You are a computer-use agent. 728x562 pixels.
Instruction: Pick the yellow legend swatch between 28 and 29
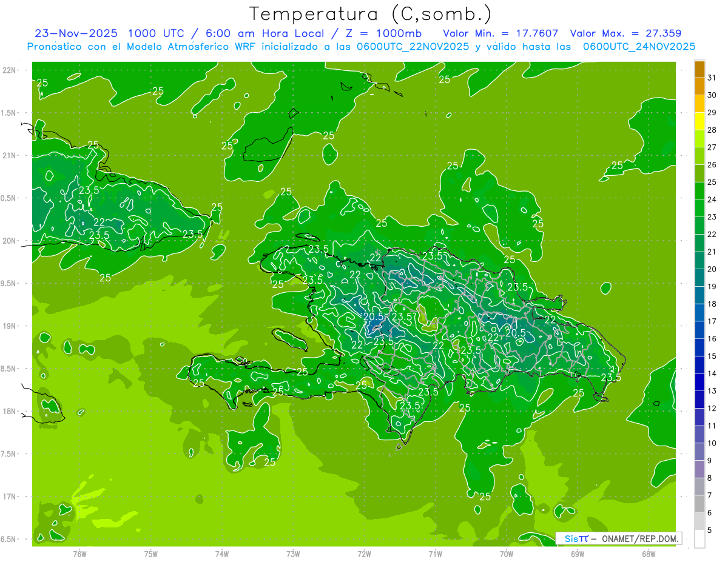pos(699,121)
